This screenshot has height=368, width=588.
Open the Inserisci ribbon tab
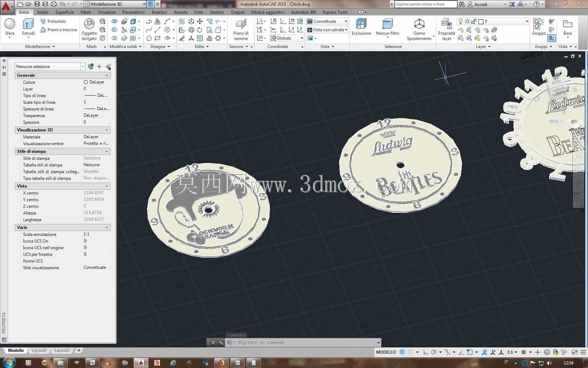(x=159, y=12)
